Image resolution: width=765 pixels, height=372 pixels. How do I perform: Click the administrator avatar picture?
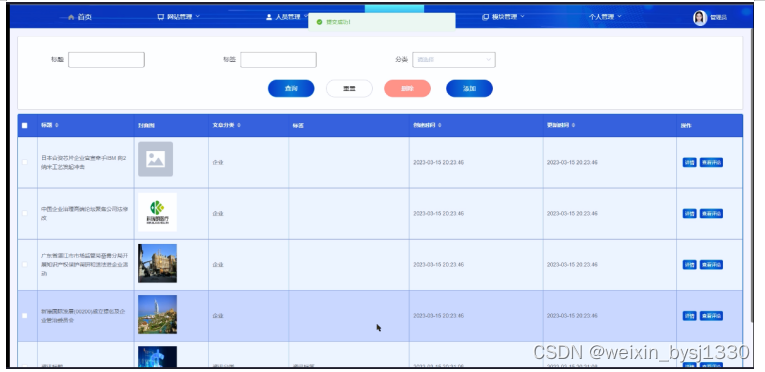700,18
